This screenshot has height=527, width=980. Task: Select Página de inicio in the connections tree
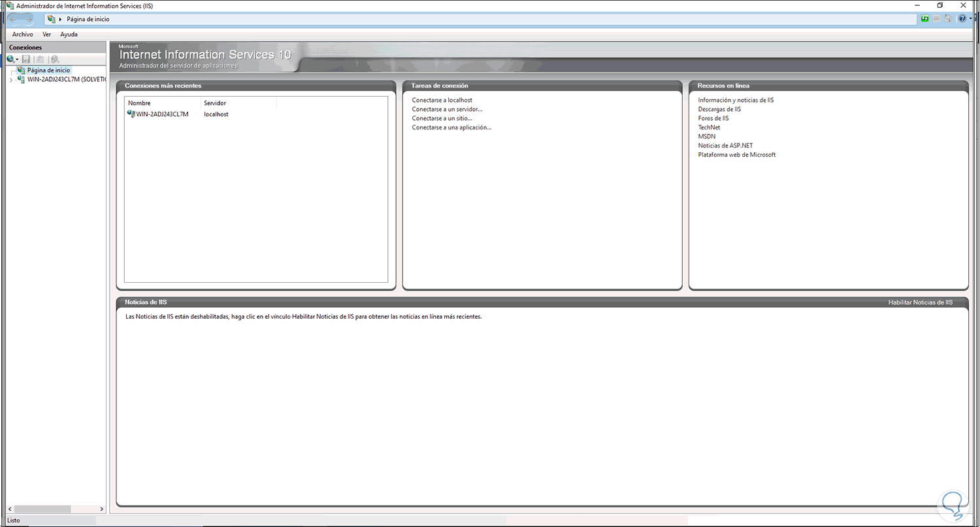point(48,70)
